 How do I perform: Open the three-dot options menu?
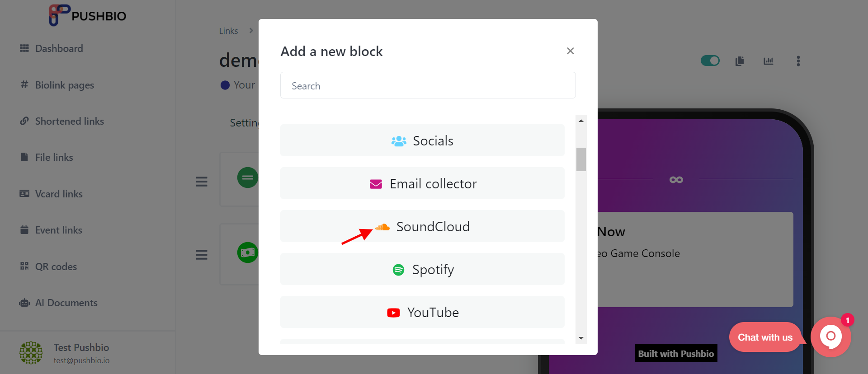pyautogui.click(x=798, y=61)
